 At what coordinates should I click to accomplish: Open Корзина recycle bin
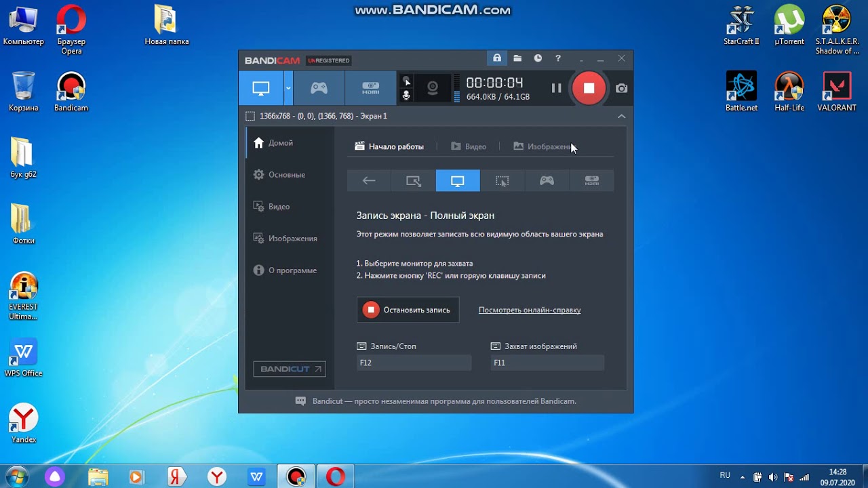tap(24, 92)
